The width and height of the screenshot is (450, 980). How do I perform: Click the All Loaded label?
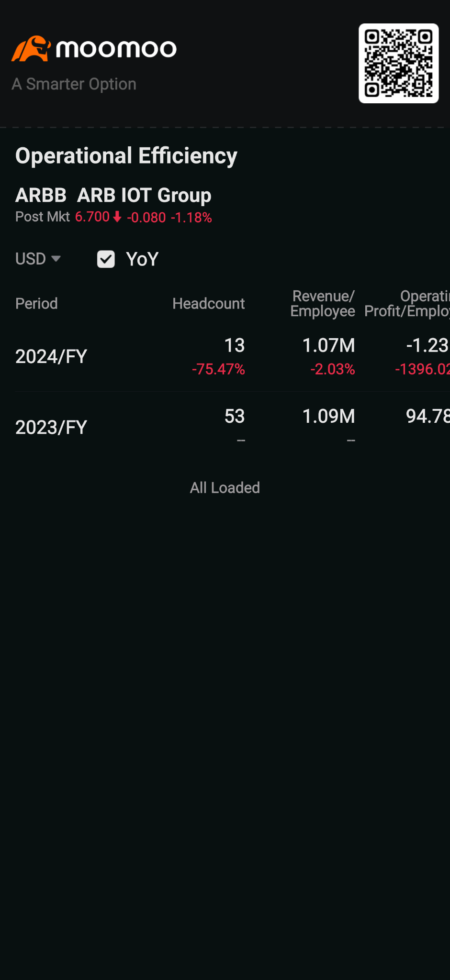tap(225, 488)
